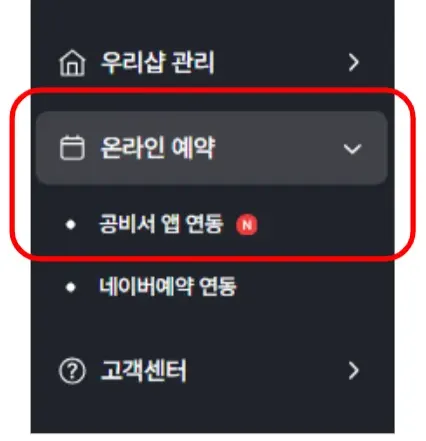Click the house icon beside 우리샵 관리
This screenshot has width=426, height=441.
click(x=72, y=63)
